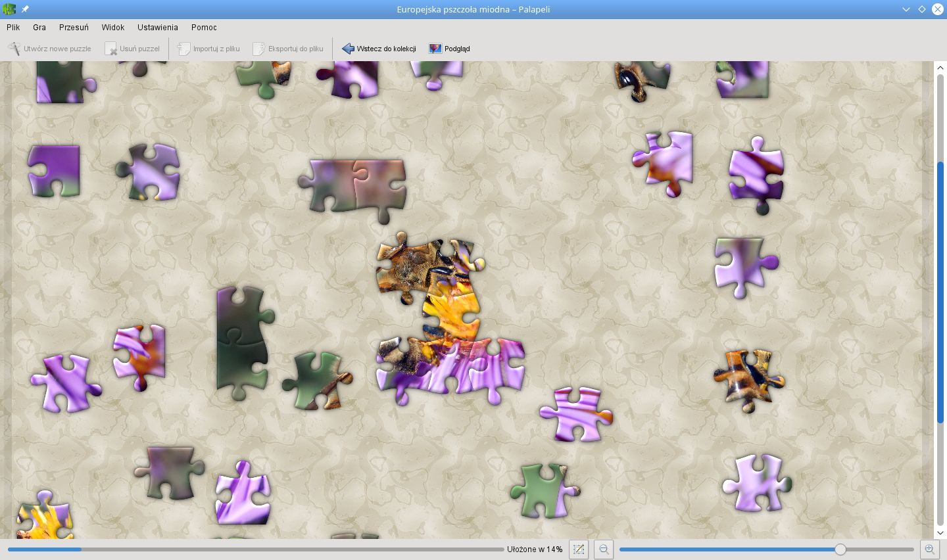Click the scrollbar up arrow
947x560 pixels.
(940, 67)
